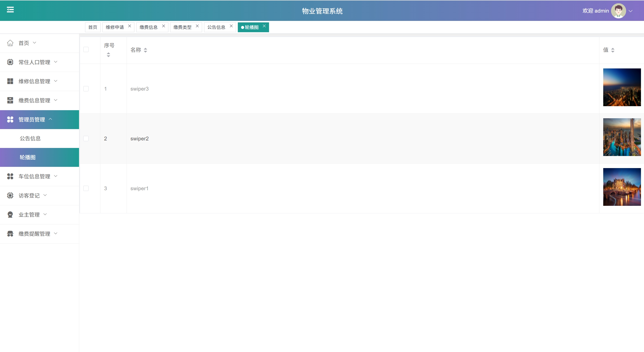Toggle the select-all header checkbox

pyautogui.click(x=86, y=50)
